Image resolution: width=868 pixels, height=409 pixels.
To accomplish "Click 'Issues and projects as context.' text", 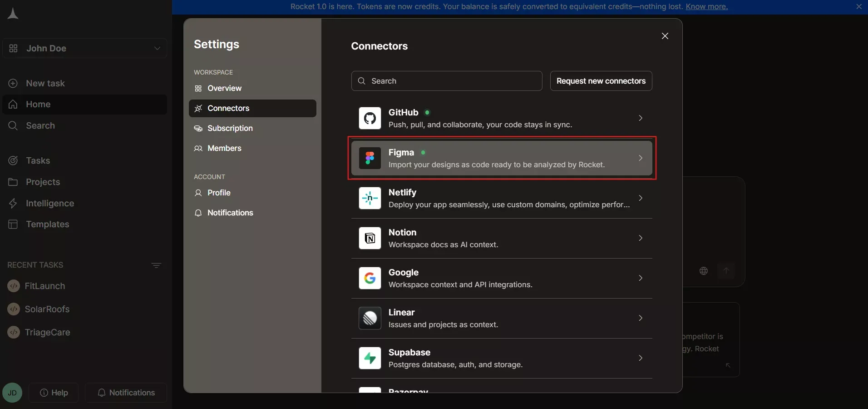I will point(444,324).
